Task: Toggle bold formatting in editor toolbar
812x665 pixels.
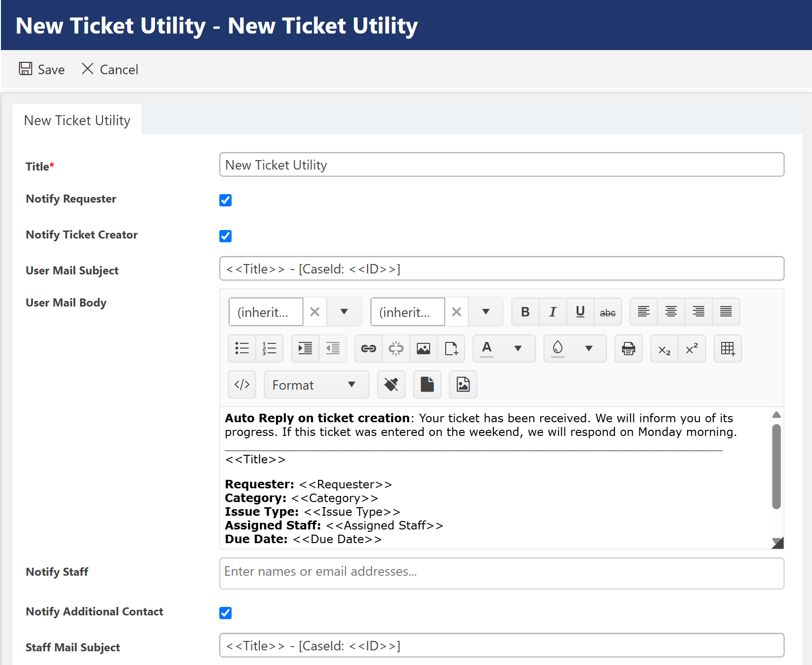Action: pyautogui.click(x=525, y=312)
